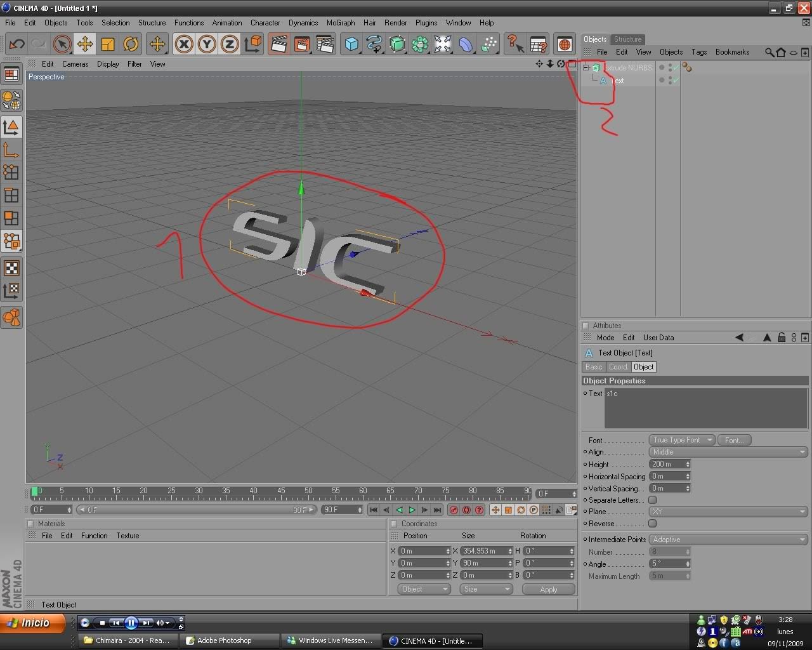Click the Apply button
This screenshot has width=812, height=650.
pos(549,589)
